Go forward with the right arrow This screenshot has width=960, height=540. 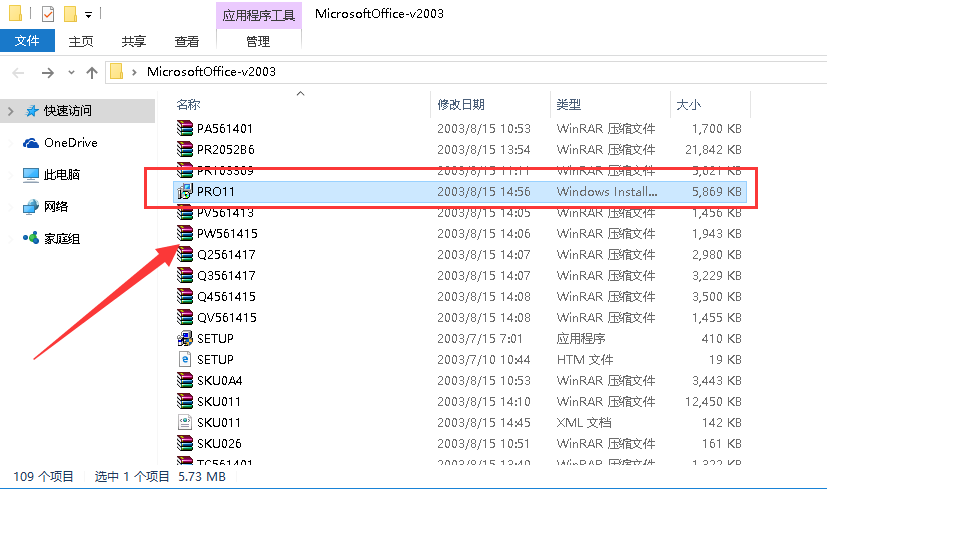[x=48, y=73]
